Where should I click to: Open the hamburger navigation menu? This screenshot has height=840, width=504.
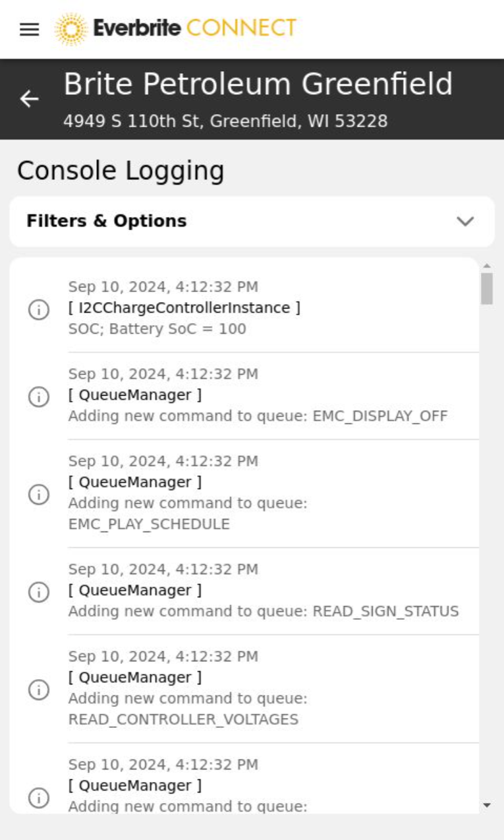pos(29,30)
